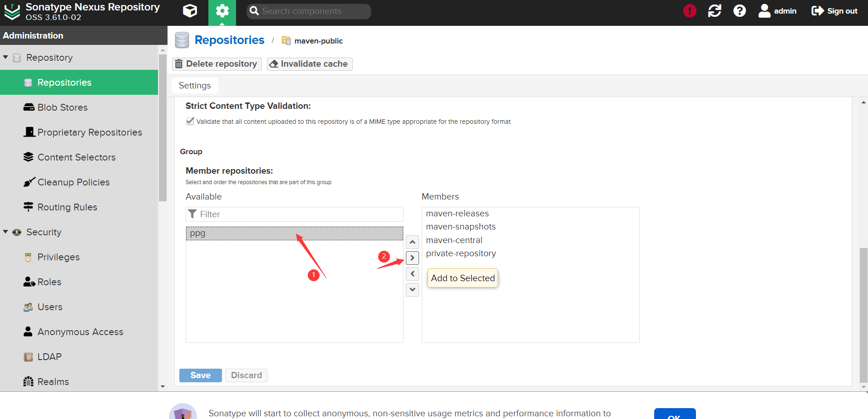Click the Sonatype Nexus logo
This screenshot has width=868, height=419.
click(x=12, y=12)
